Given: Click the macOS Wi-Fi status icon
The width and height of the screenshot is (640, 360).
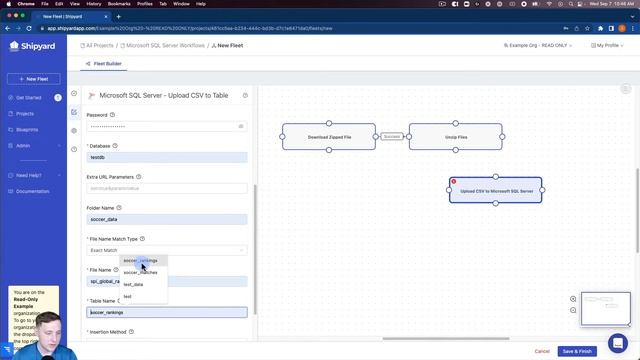Looking at the screenshot, I should (x=549, y=4).
